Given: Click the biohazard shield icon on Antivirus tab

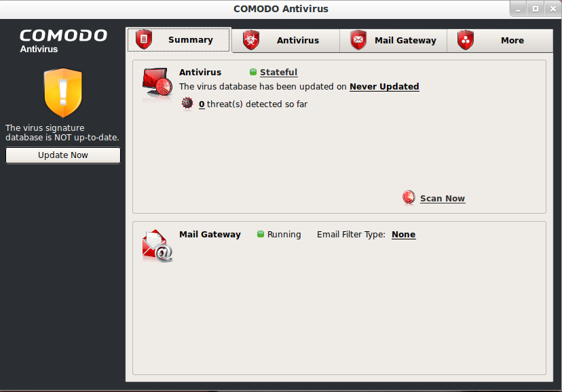Looking at the screenshot, I should pos(251,40).
